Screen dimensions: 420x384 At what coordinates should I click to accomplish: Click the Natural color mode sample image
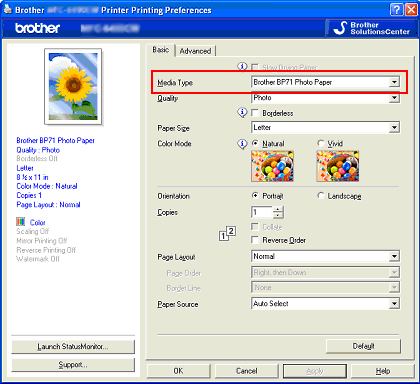pos(272,166)
